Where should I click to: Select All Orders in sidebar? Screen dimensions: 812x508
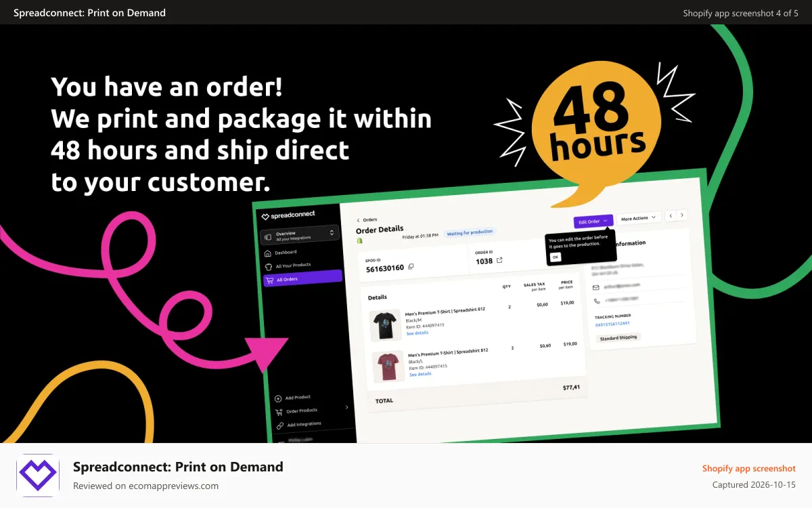point(302,278)
